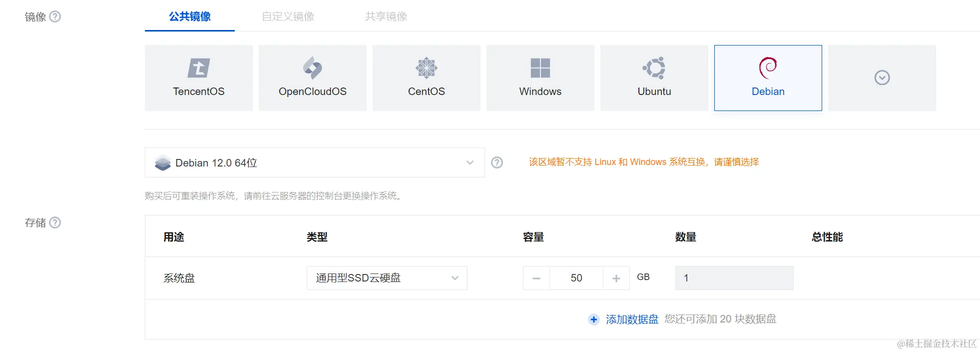
Task: Click 您还可添加 20 块数据盘 hint text
Action: (x=720, y=319)
